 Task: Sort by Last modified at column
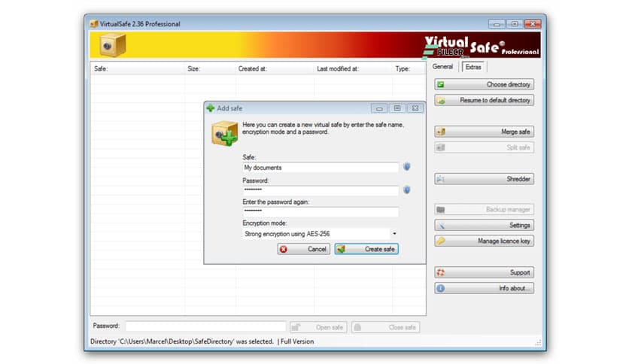click(354, 69)
